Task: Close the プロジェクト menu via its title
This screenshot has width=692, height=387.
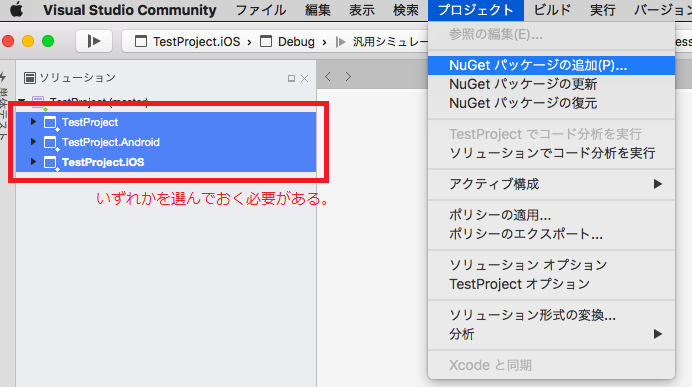Action: 476,10
